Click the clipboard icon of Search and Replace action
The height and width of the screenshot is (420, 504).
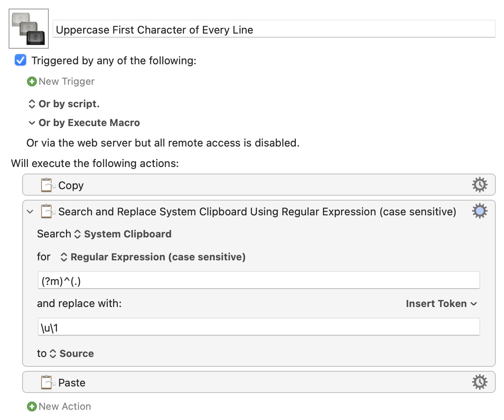pos(48,211)
